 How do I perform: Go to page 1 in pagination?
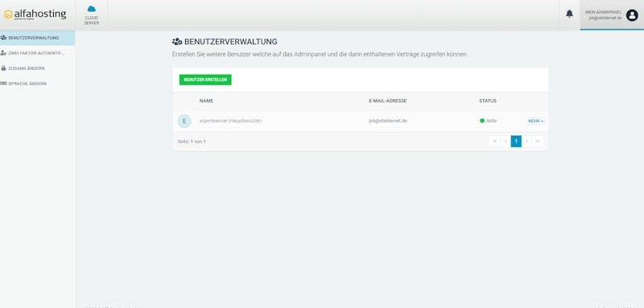click(516, 142)
